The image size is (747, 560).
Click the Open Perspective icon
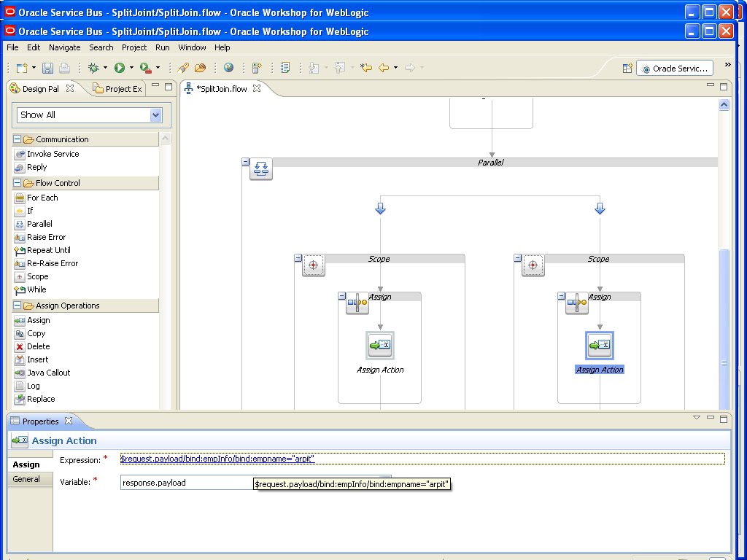tap(627, 68)
